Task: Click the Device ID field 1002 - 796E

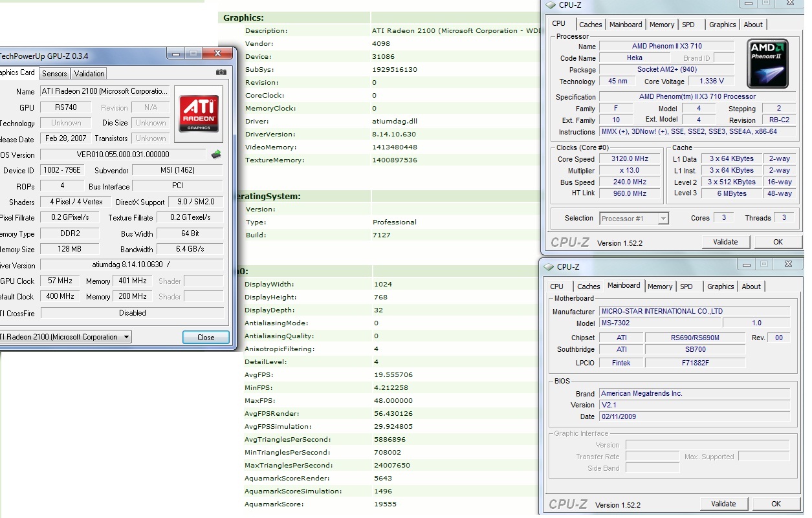Action: (x=63, y=171)
